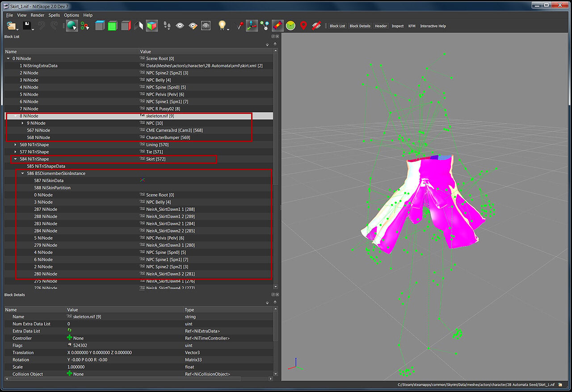Click the Save floppy disk icon
Screen dimensions: 572x392
[27, 26]
